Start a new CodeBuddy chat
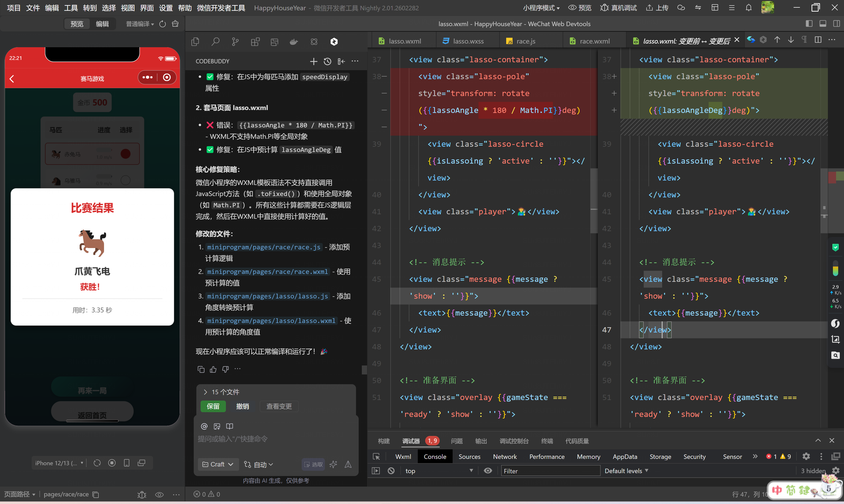The image size is (844, 504). 314,61
